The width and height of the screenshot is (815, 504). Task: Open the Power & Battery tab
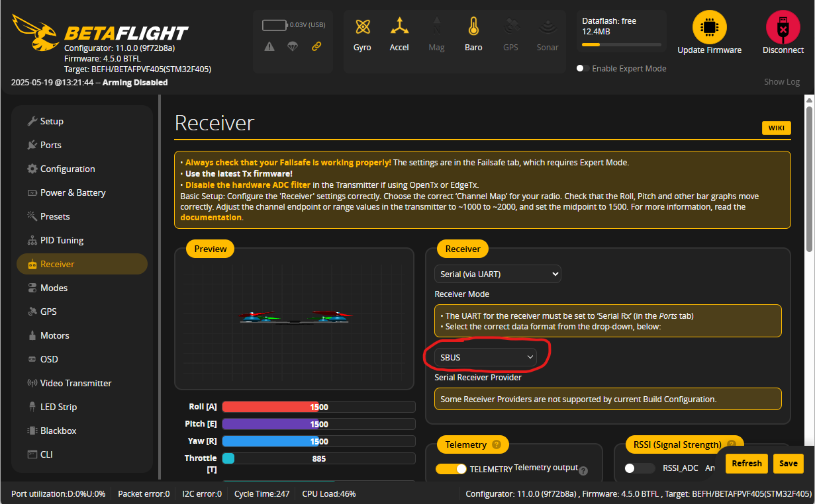(x=82, y=192)
